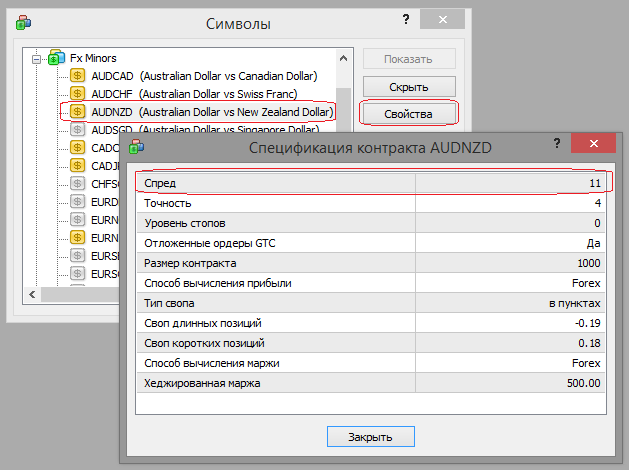Select the Размер контракта row label

click(190, 263)
